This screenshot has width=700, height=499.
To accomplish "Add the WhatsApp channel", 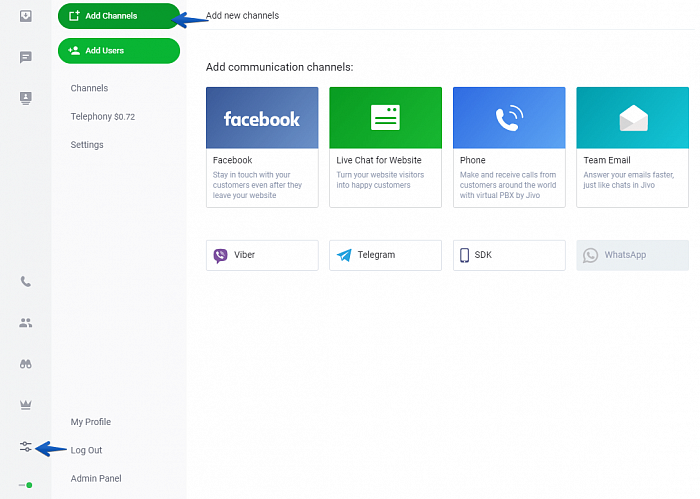I will (633, 255).
